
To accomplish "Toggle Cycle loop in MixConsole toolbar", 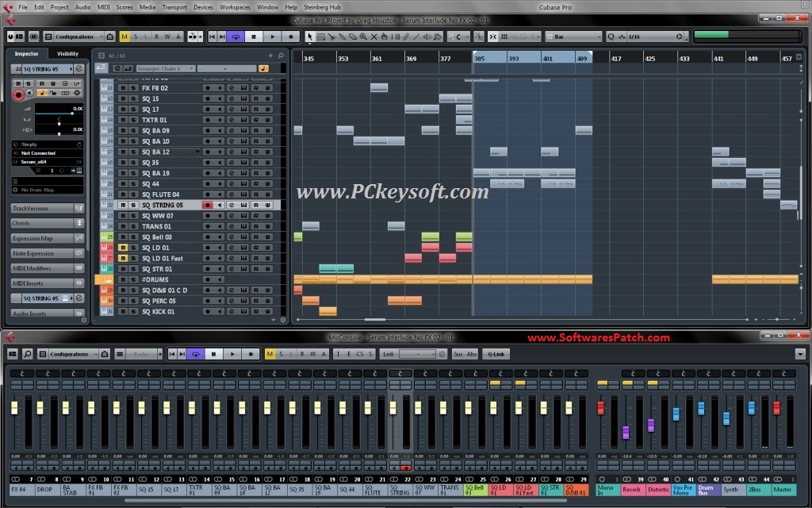I will 196,354.
